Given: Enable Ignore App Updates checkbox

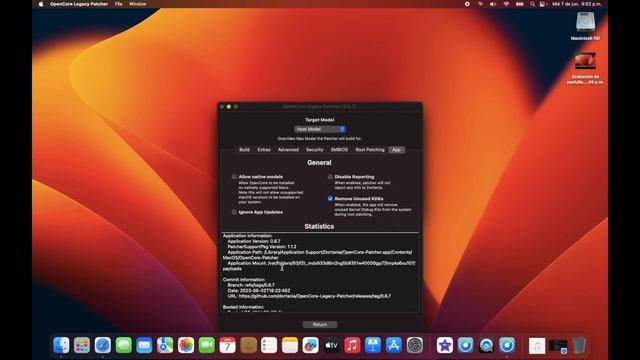Looking at the screenshot, I should click(x=234, y=212).
